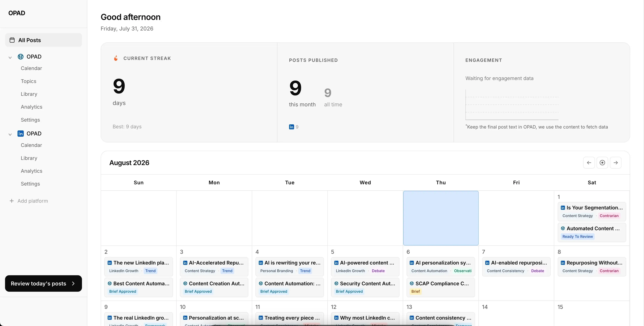This screenshot has height=326, width=644.
Task: Click LinkedIn icon on 'AI personalization sy...' post
Action: pos(412,263)
